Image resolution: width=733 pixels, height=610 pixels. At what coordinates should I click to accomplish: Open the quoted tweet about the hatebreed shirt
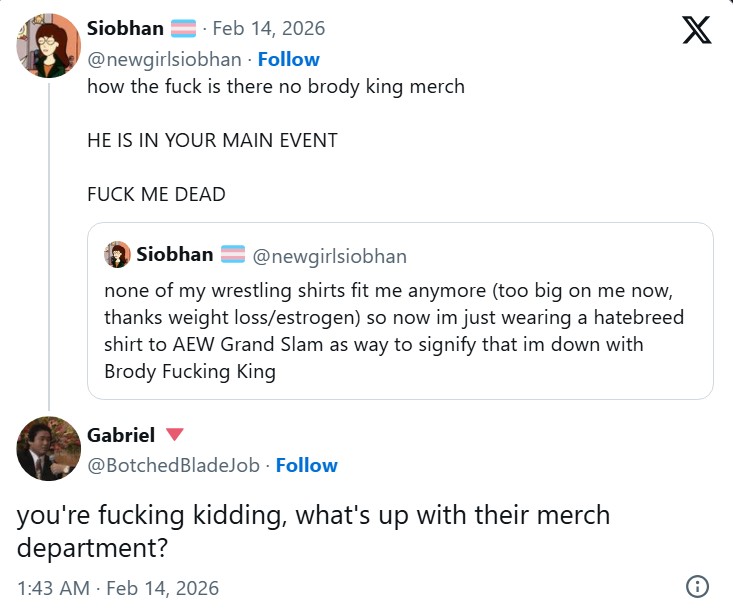click(x=399, y=330)
